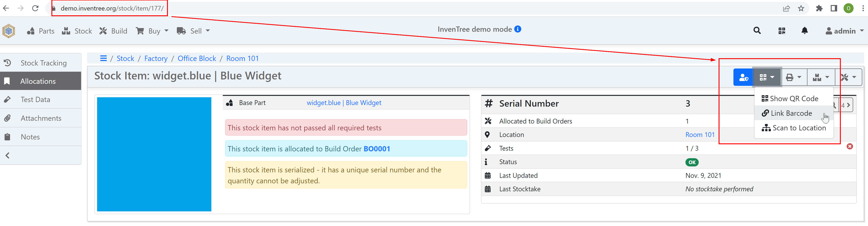Toggle the browser side panel icon
Viewport: 868px width, 226px height.
coord(834,8)
